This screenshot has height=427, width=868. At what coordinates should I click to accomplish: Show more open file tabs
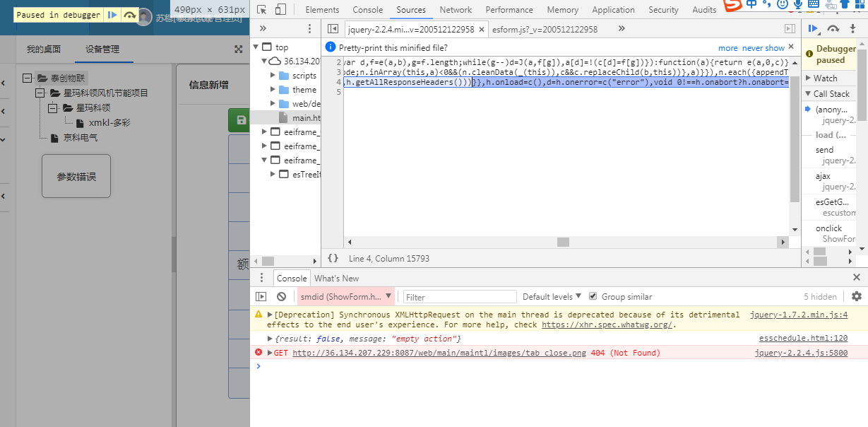(622, 29)
